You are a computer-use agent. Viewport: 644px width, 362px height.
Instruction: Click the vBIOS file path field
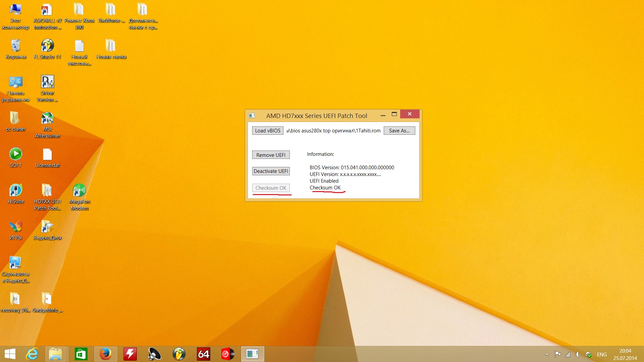coord(333,131)
